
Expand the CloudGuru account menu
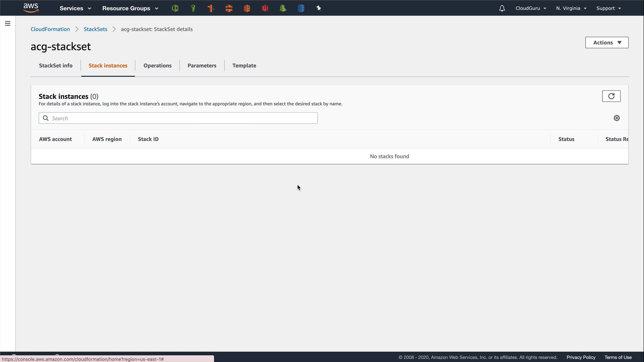pyautogui.click(x=531, y=8)
